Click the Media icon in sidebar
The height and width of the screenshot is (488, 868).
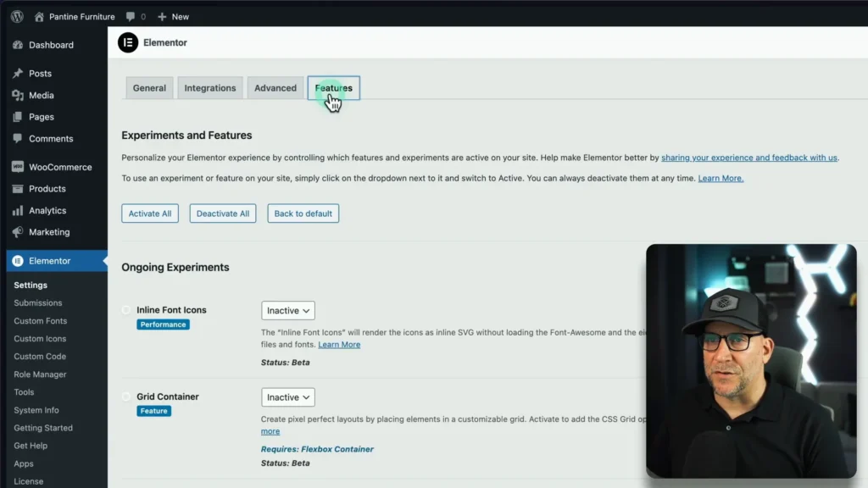pos(18,95)
